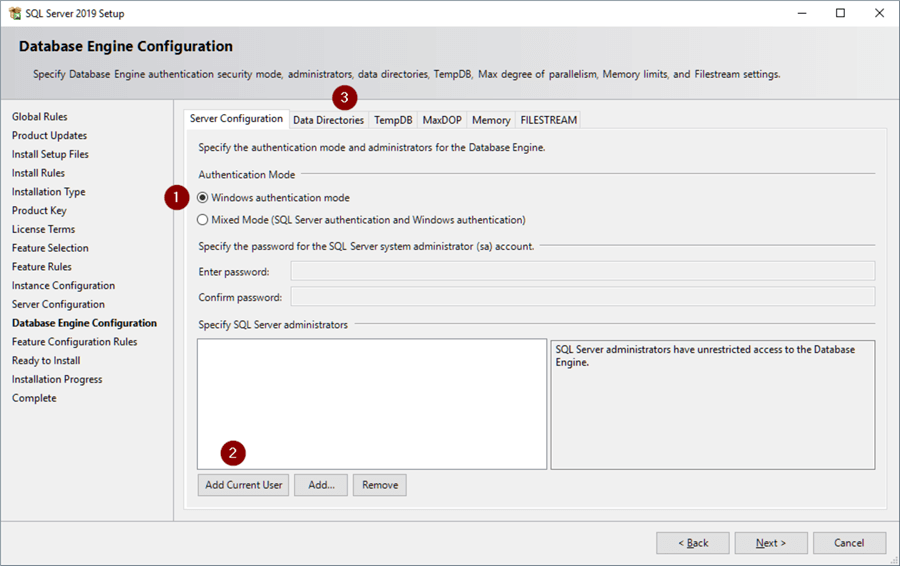
Task: Minimize the SQL Server 2019 Setup window
Action: tap(802, 13)
